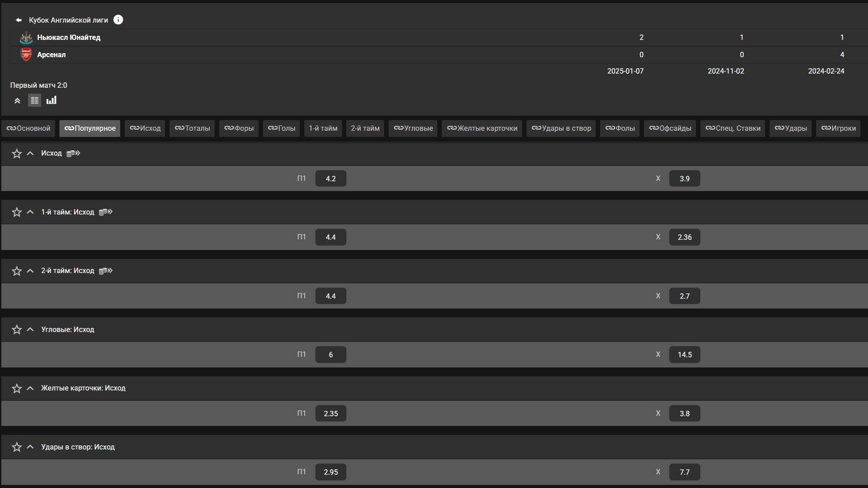Bet on draw X at 3.9 in Исход

685,179
